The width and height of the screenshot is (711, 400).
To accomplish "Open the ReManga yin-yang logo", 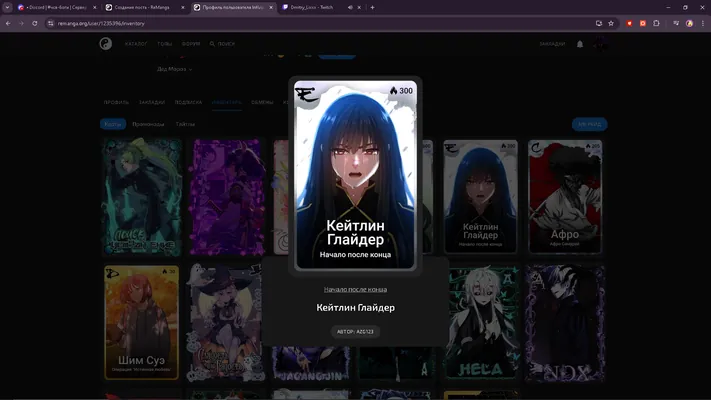I will tap(106, 44).
